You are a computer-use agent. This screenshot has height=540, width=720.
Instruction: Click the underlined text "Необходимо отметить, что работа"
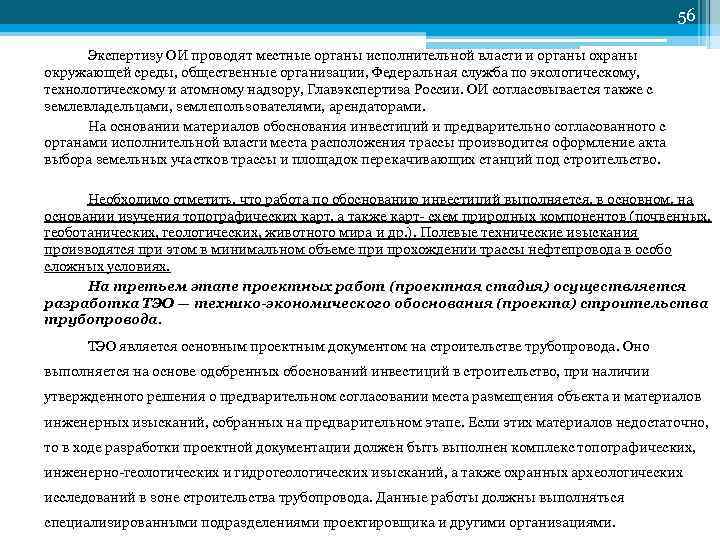tap(198, 200)
